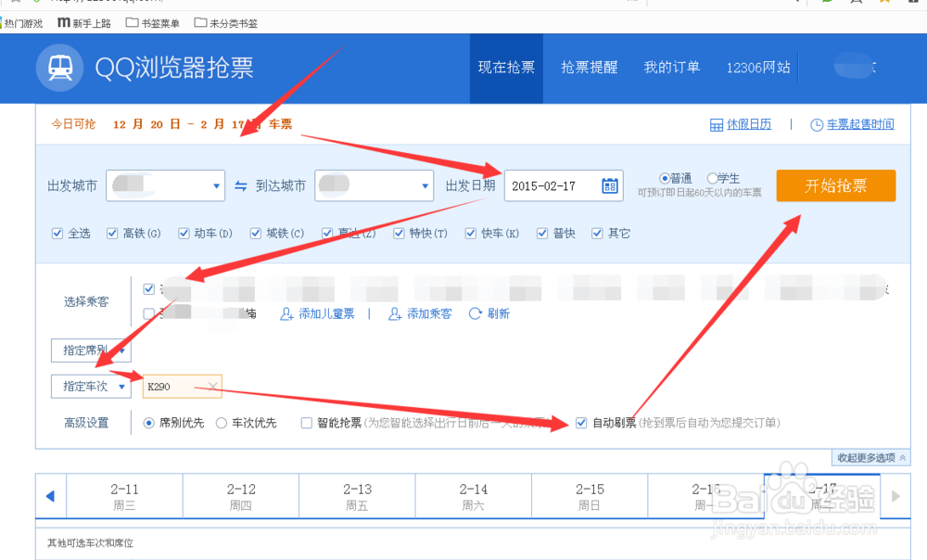Open the 出发城市 departure city dropdown

[215, 185]
